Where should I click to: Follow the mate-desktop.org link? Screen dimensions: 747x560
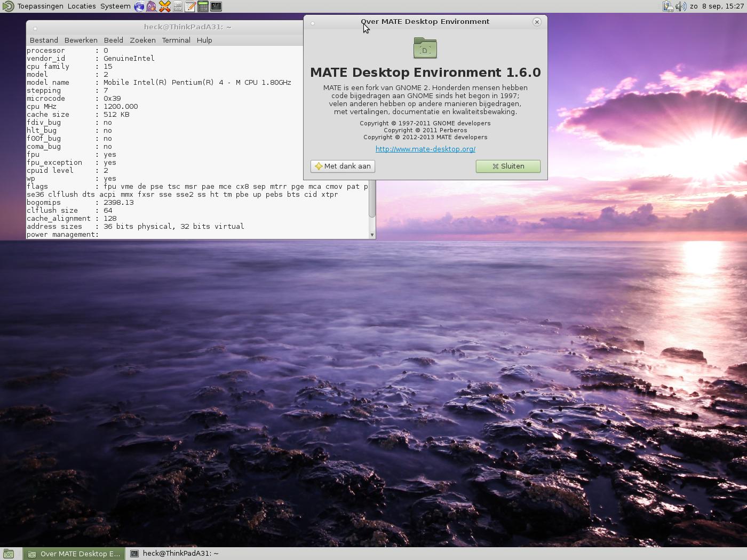(425, 149)
